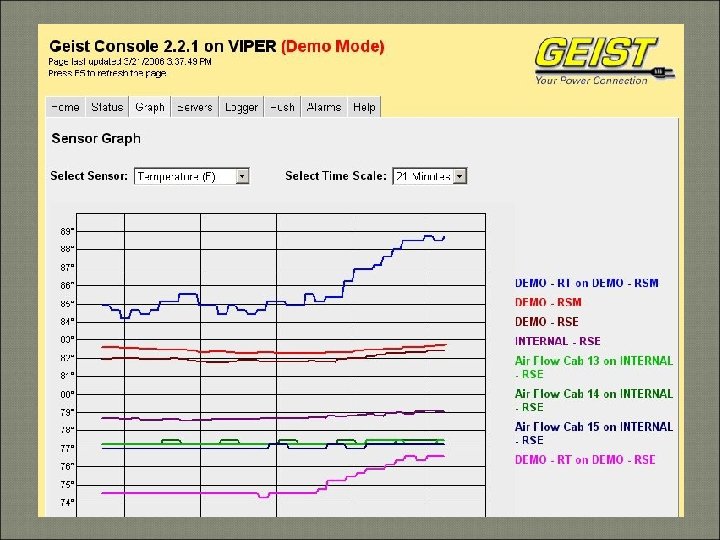Click the purple INTERNAL - RSE legend entry

point(557,341)
